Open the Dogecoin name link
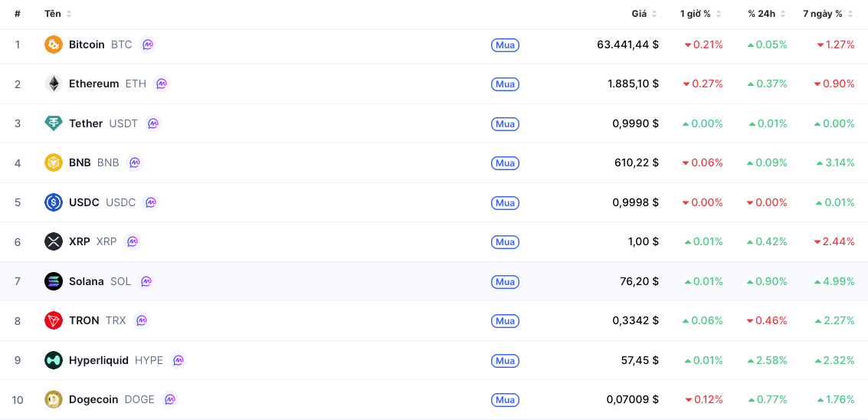Viewport: 868px width, 420px height. tap(93, 399)
